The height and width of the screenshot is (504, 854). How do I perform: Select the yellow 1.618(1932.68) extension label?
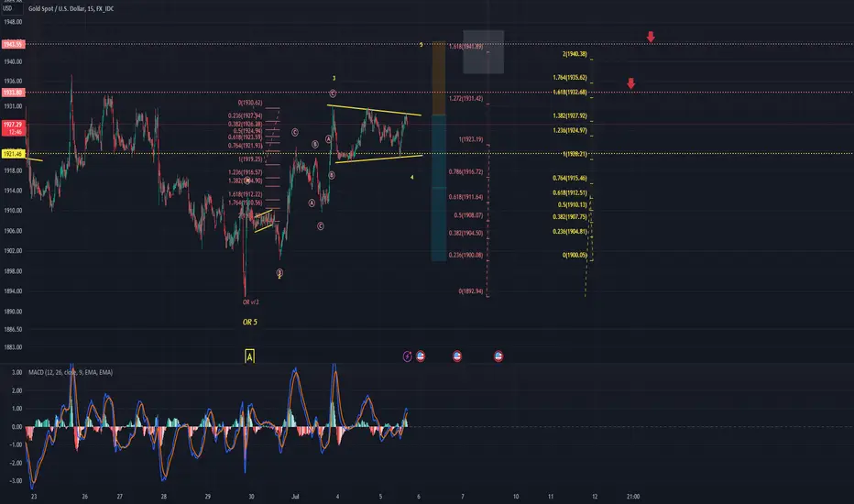point(570,92)
